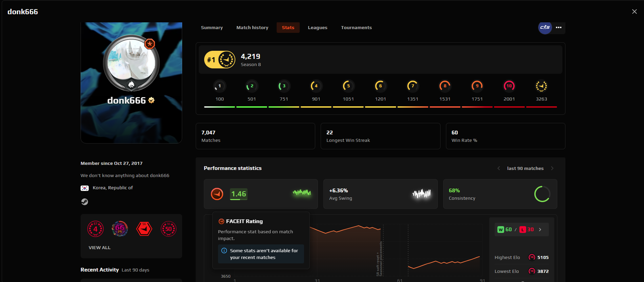Click the Performance statistics heading
644x282 pixels.
[x=233, y=168]
